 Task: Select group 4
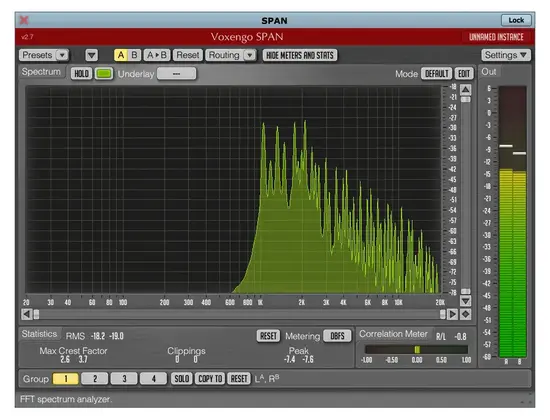pyautogui.click(x=153, y=379)
